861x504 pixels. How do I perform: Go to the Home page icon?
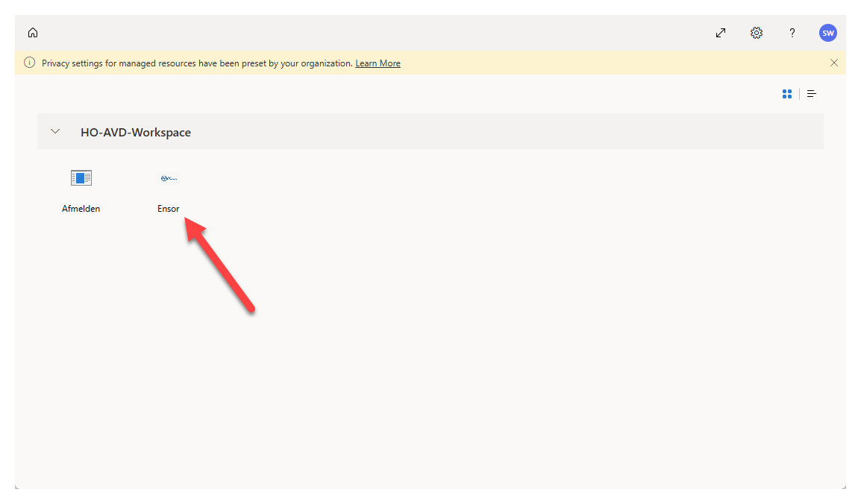[x=33, y=33]
